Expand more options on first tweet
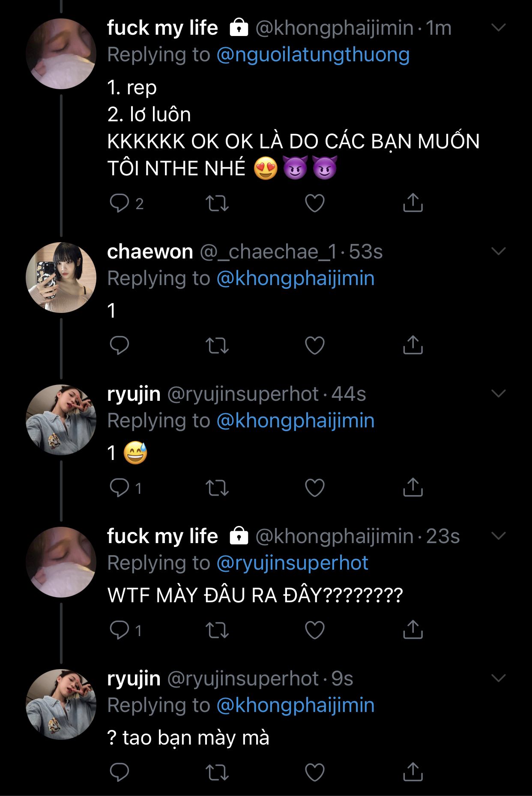This screenshot has height=796, width=532. (x=499, y=28)
